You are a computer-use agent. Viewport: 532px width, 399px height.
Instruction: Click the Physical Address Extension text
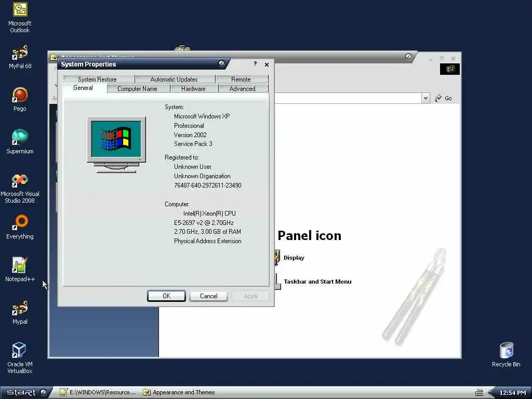coord(208,241)
